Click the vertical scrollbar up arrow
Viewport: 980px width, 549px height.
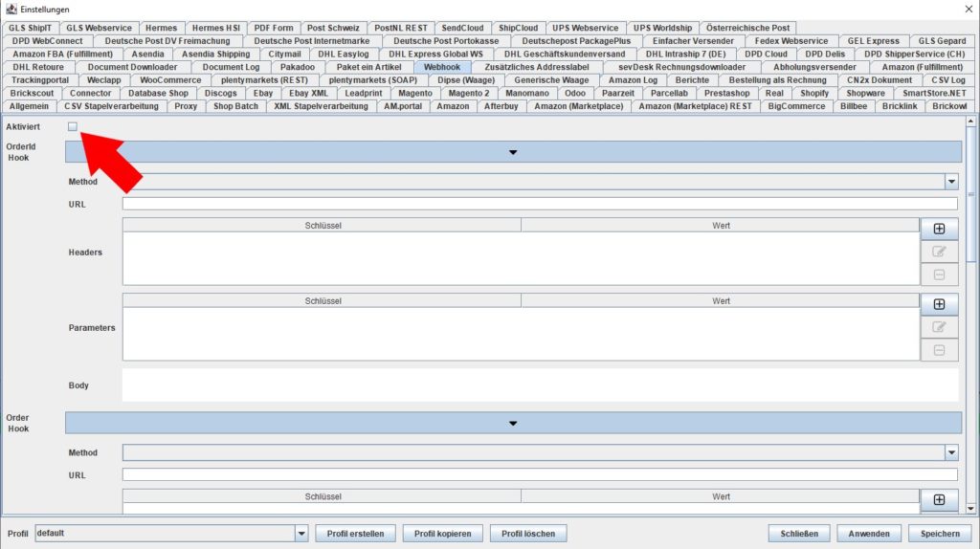click(x=970, y=121)
